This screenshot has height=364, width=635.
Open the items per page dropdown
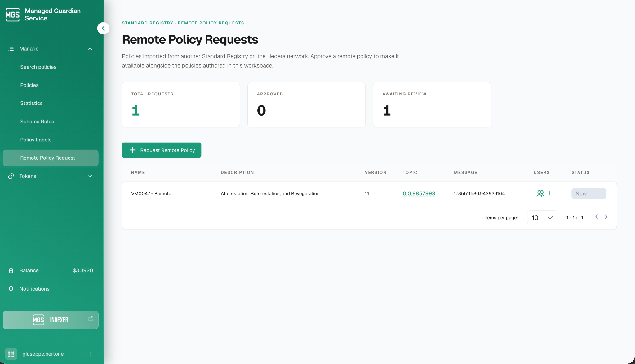[542, 218]
